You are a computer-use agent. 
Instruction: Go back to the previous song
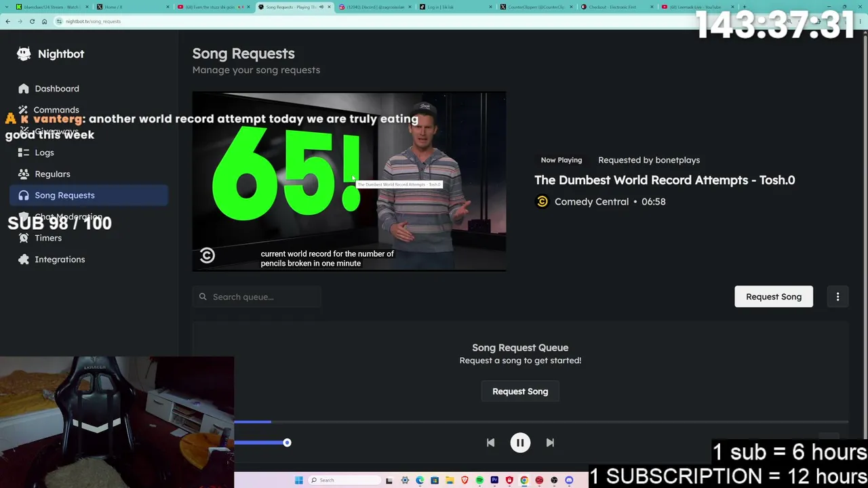[490, 443]
